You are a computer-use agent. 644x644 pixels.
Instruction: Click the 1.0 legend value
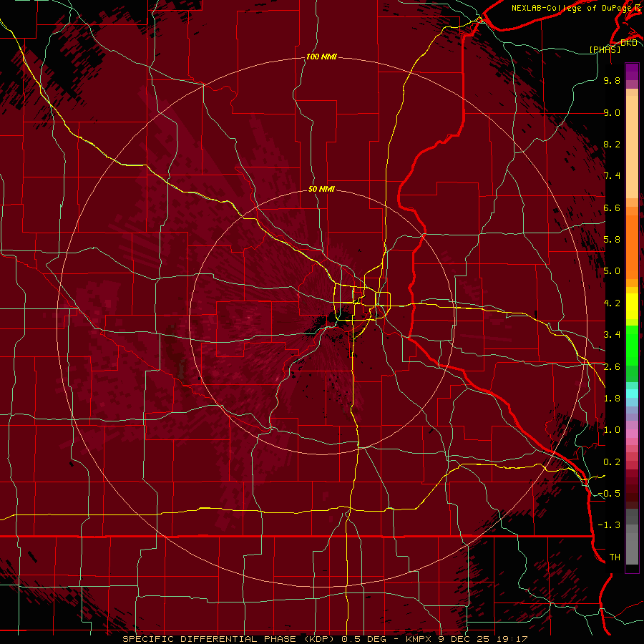(x=612, y=430)
